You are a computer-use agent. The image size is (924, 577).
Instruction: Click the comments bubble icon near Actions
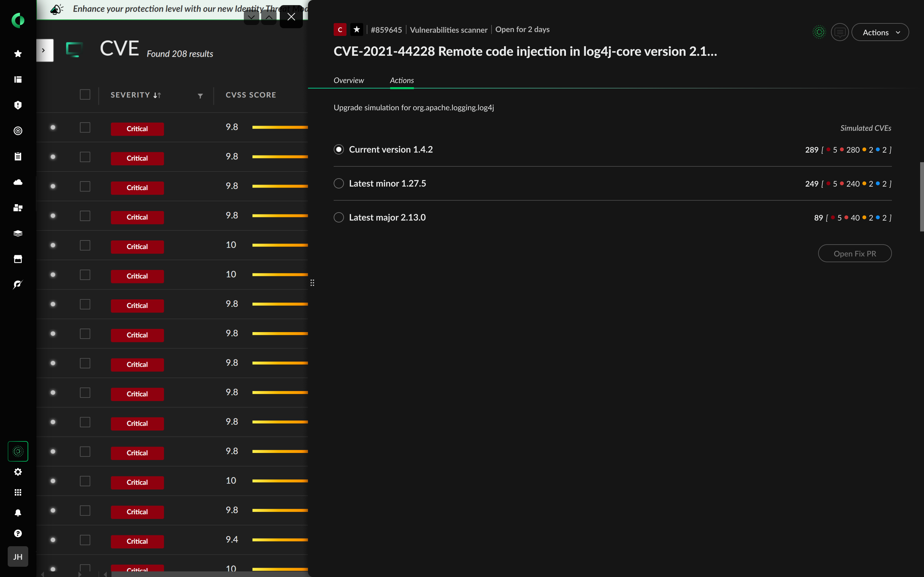click(x=840, y=32)
